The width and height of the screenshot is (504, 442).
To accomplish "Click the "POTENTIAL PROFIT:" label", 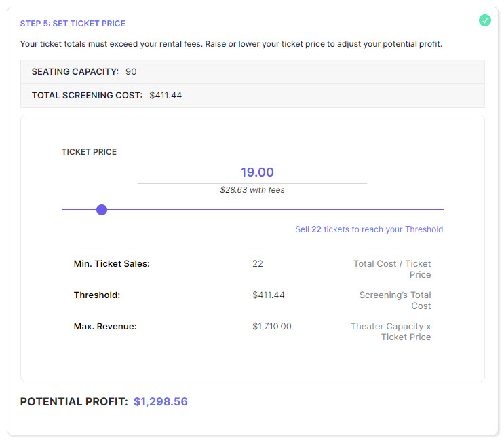I will click(x=74, y=402).
